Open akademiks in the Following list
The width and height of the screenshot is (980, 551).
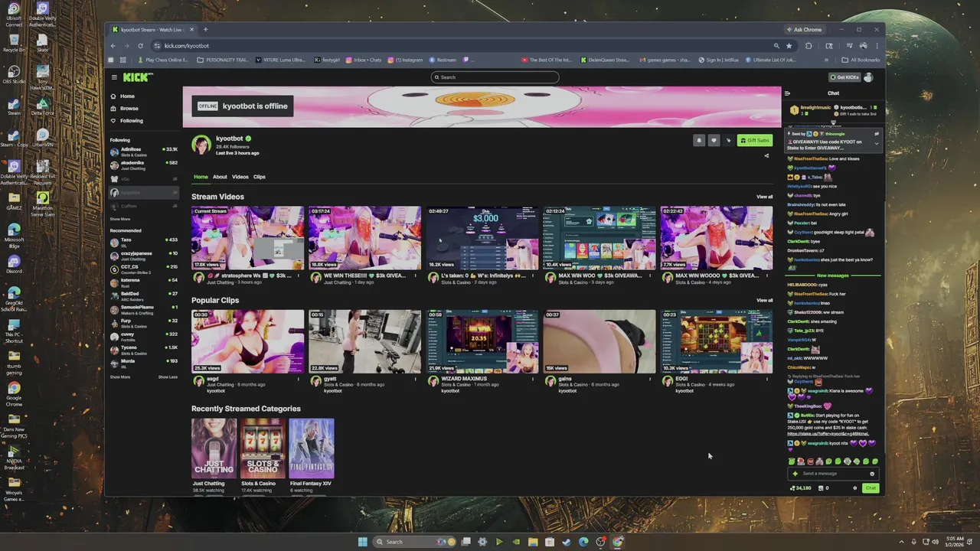click(x=143, y=165)
